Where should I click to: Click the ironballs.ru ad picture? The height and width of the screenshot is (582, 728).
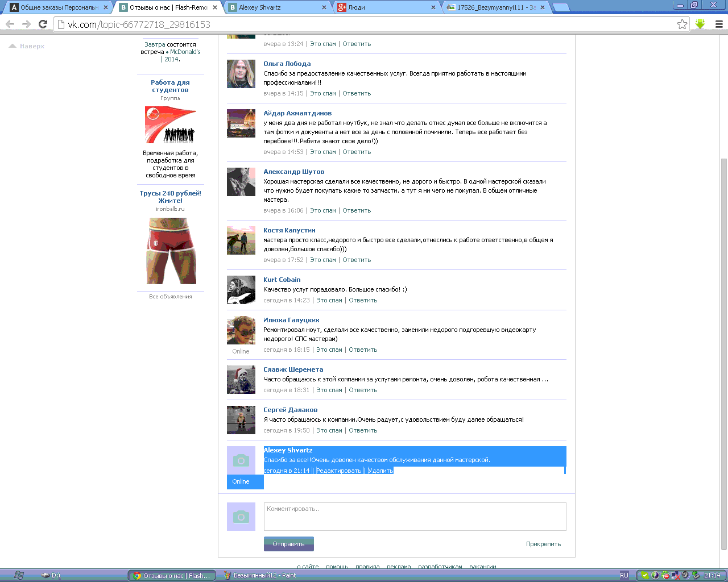tap(171, 251)
